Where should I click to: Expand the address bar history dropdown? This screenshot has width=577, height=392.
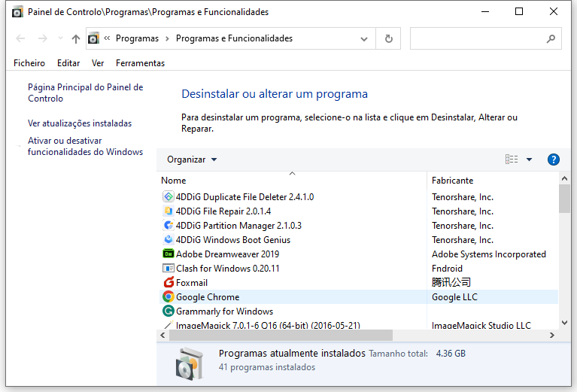364,38
